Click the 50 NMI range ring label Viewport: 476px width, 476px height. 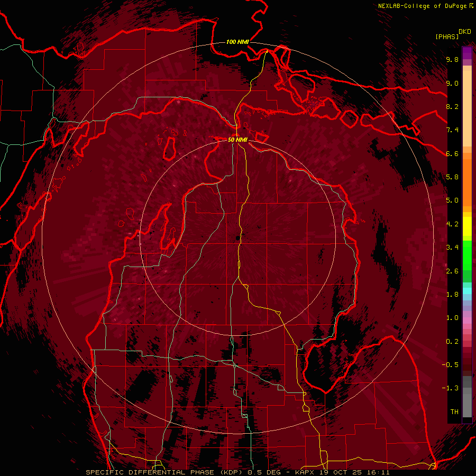237,140
